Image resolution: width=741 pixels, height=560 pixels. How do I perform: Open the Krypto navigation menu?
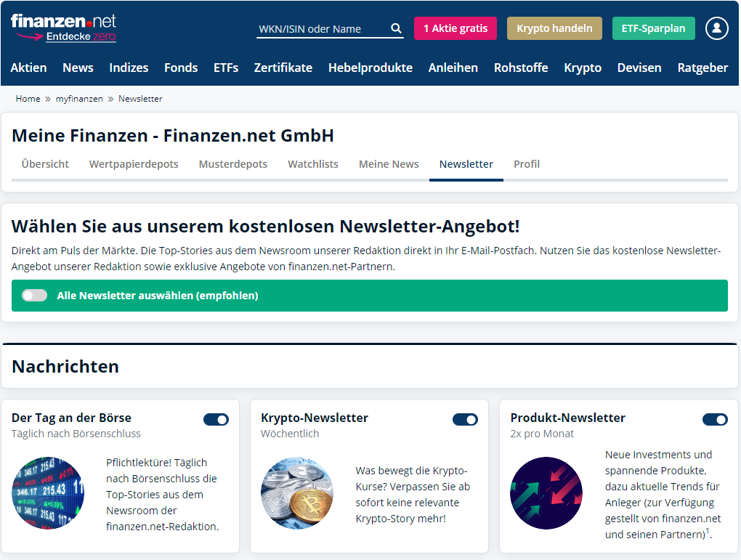pos(583,68)
